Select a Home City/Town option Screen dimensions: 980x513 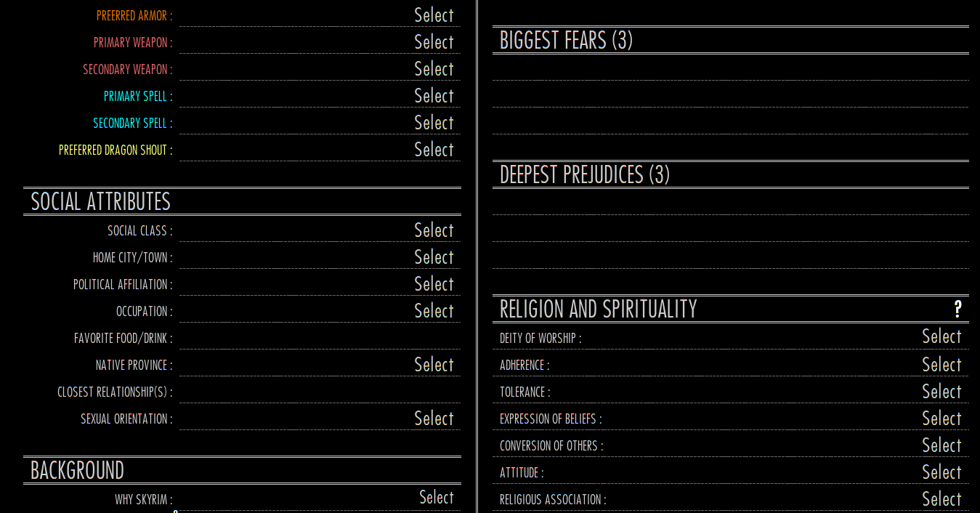434,257
